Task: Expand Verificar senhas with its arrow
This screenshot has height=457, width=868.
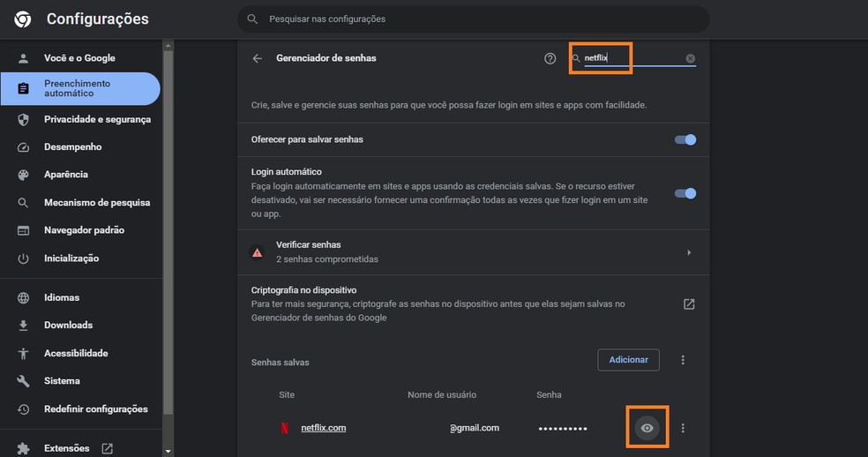Action: (689, 252)
